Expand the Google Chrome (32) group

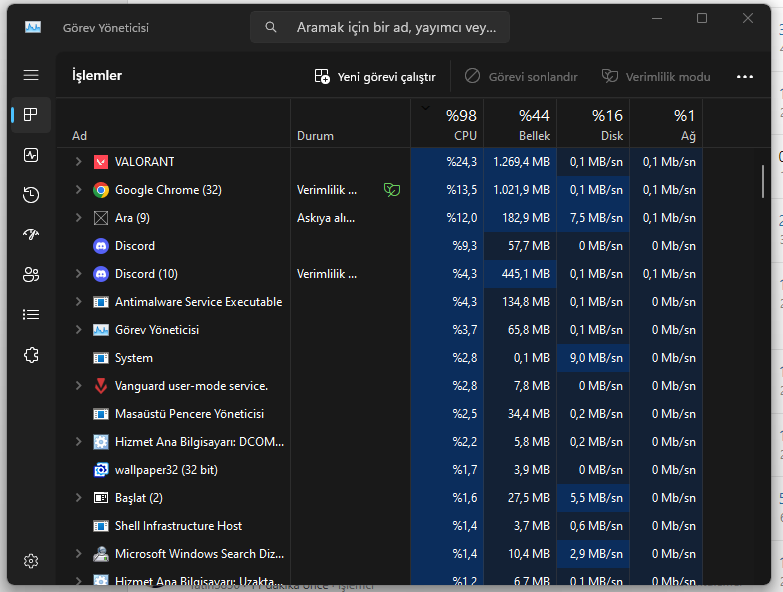(x=78, y=190)
